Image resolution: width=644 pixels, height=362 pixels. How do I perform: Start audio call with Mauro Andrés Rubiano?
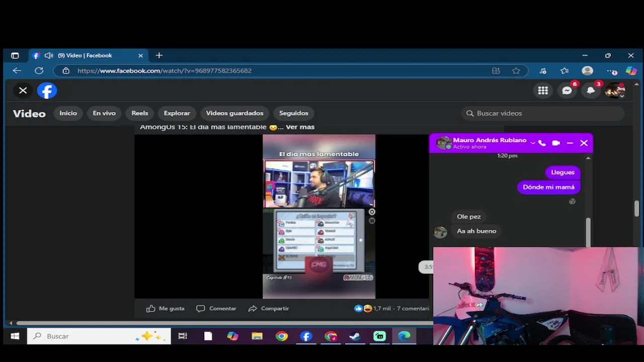click(542, 143)
